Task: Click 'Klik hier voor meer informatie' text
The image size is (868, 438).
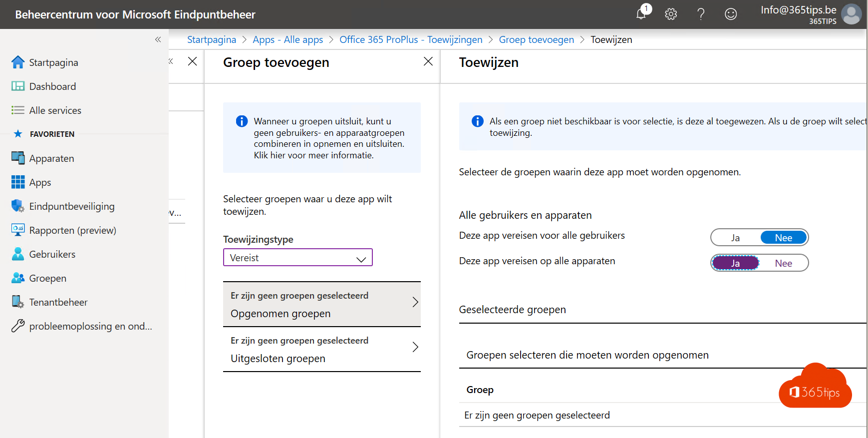Action: (x=313, y=155)
